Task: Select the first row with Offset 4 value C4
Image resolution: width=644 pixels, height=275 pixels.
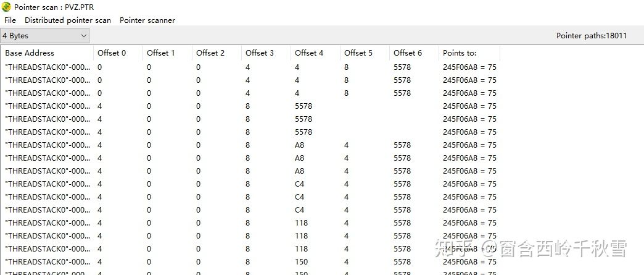Action: (x=250, y=184)
